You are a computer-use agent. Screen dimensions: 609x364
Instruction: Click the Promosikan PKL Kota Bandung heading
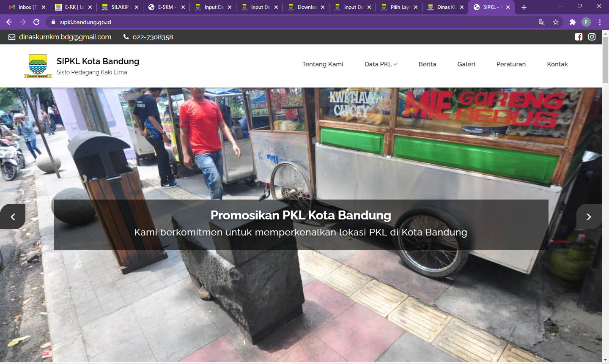click(x=301, y=215)
